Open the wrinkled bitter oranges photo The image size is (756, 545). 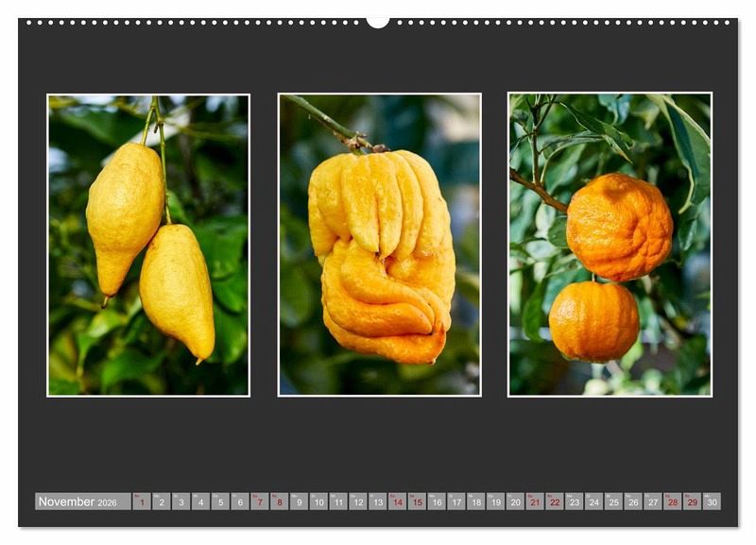tap(610, 245)
